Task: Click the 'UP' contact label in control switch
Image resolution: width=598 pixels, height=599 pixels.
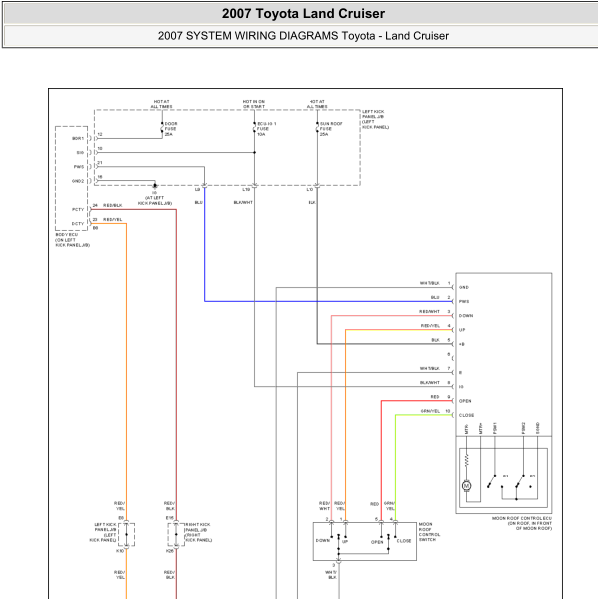Action: [345, 542]
